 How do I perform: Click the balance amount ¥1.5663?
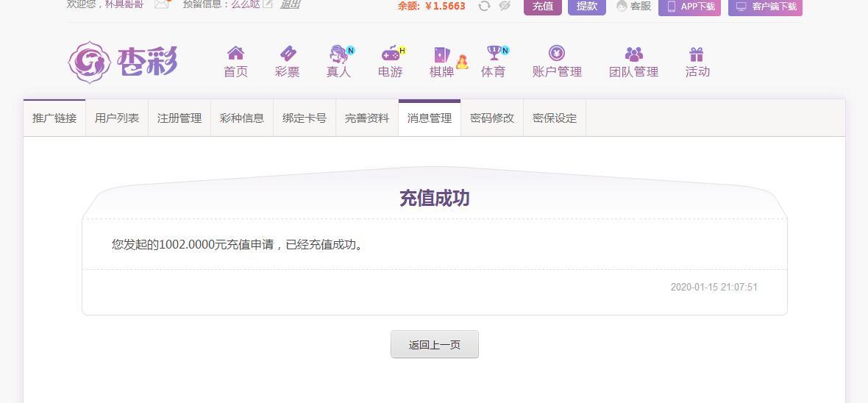[445, 6]
